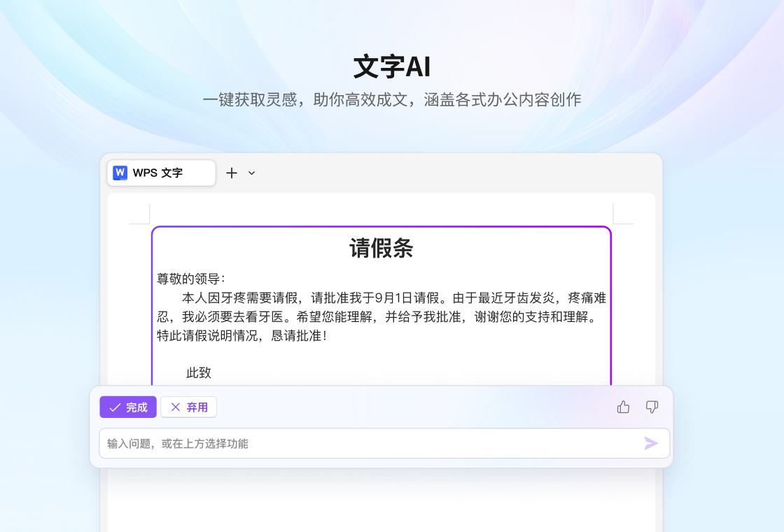Switch to the WPS 文字 tab

161,173
